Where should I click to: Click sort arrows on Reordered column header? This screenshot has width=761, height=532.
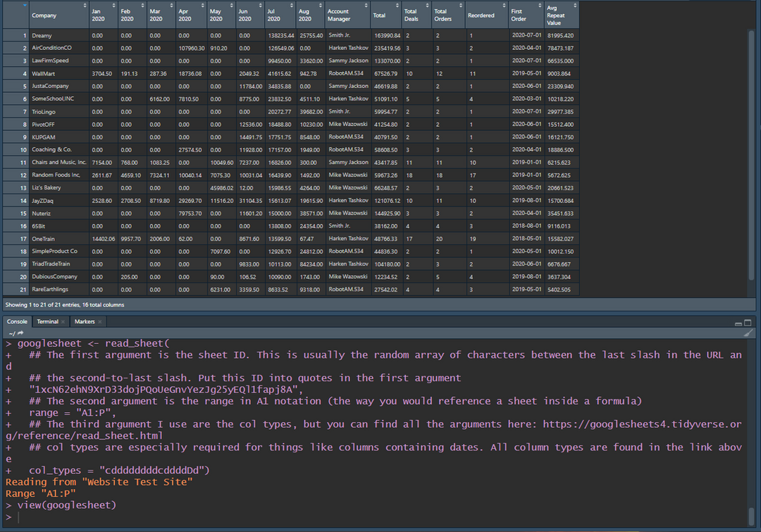(505, 6)
